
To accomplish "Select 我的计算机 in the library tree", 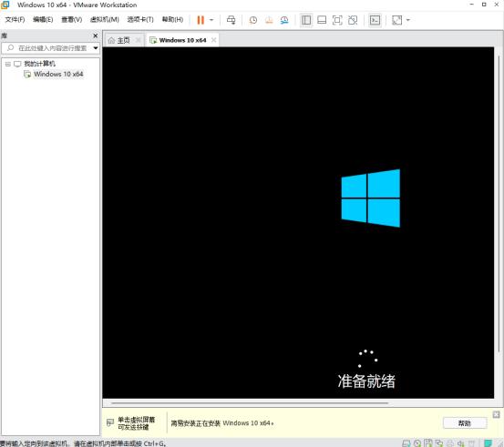I will pyautogui.click(x=39, y=64).
